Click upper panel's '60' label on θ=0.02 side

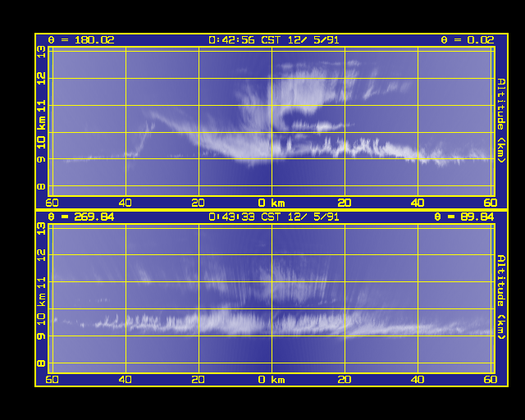click(491, 203)
